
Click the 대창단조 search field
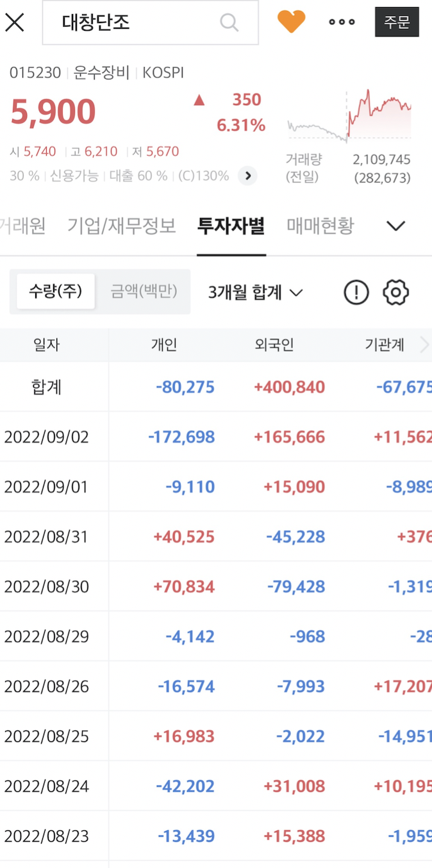(x=151, y=22)
